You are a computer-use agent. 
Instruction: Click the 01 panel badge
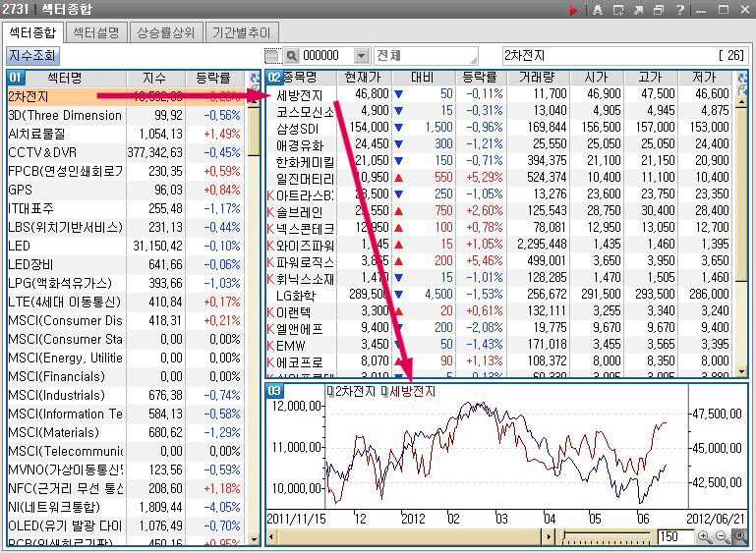tap(16, 78)
